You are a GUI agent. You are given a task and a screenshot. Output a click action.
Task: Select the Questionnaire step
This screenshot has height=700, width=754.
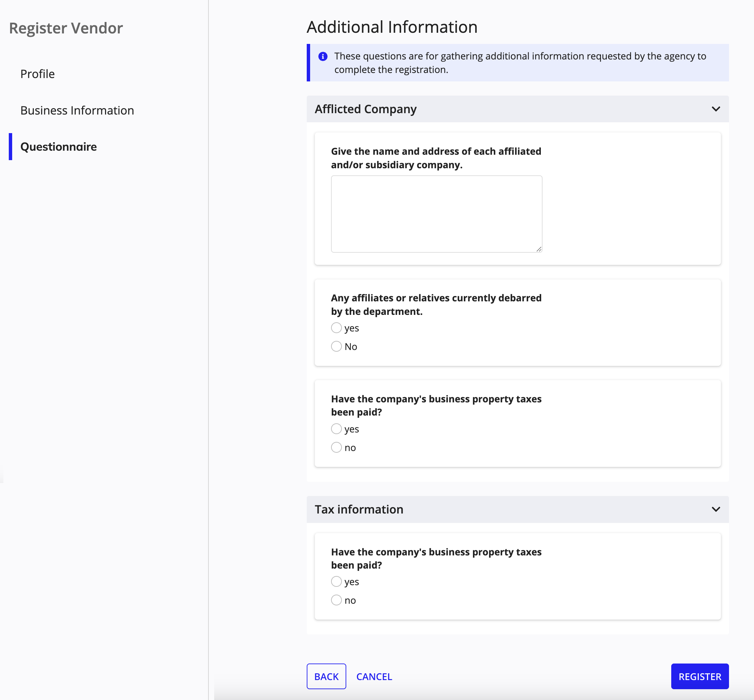[x=59, y=147]
